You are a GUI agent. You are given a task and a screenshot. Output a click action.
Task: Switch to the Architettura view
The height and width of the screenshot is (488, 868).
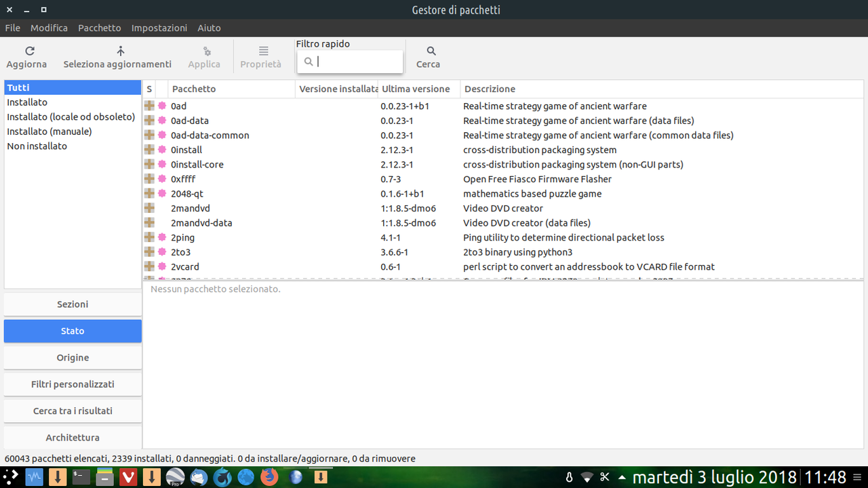click(73, 437)
